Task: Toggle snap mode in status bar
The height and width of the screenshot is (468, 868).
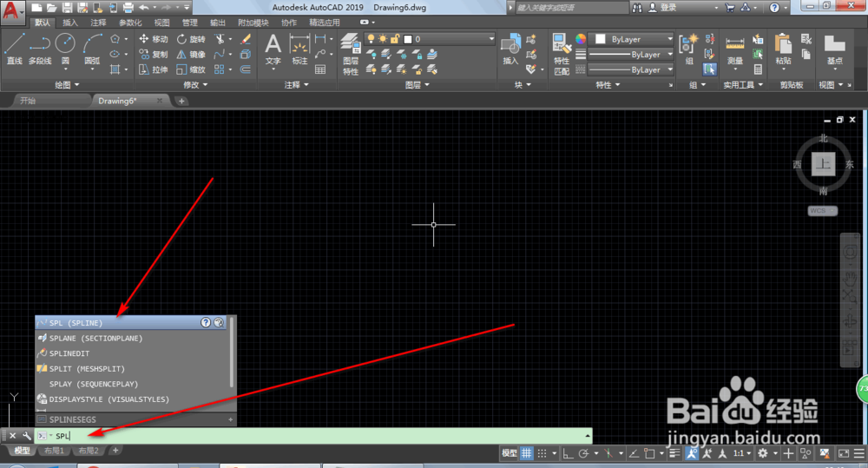Action: (x=542, y=453)
